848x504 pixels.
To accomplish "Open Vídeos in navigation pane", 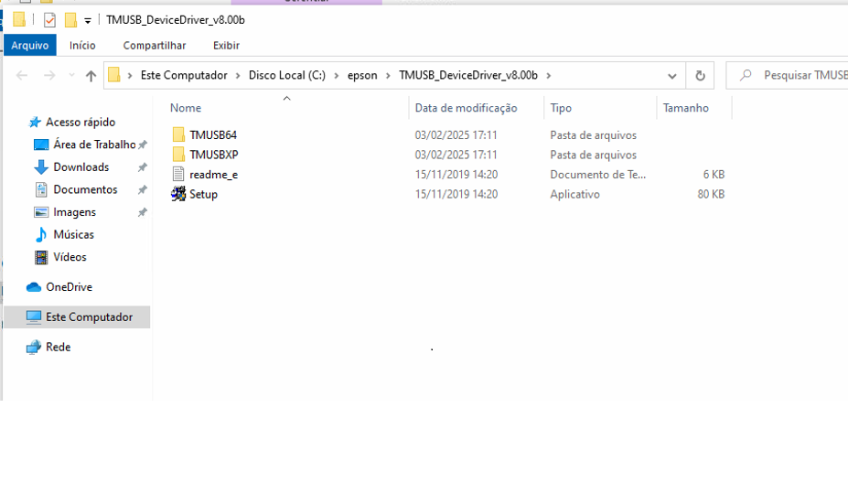I will pos(70,257).
